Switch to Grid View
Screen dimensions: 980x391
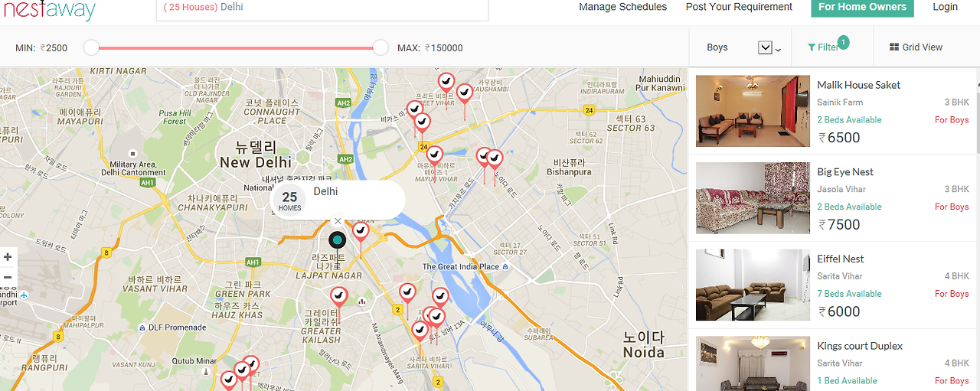[916, 47]
